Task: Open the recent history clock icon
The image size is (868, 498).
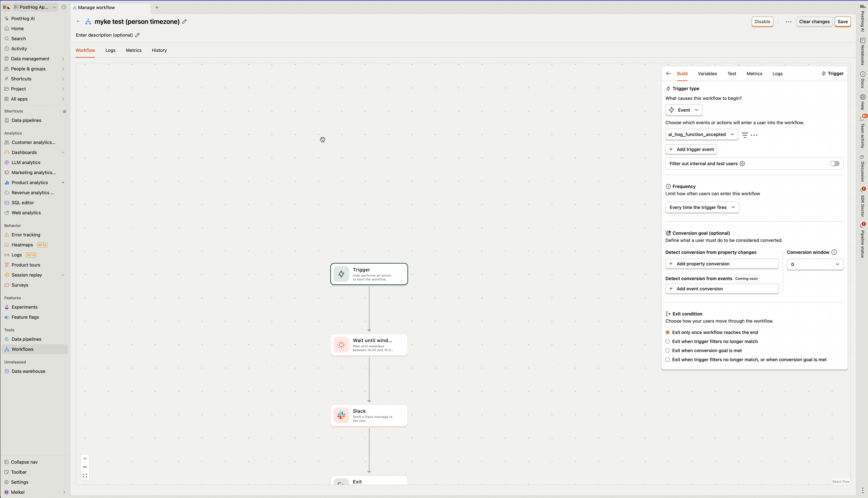Action: (x=64, y=7)
